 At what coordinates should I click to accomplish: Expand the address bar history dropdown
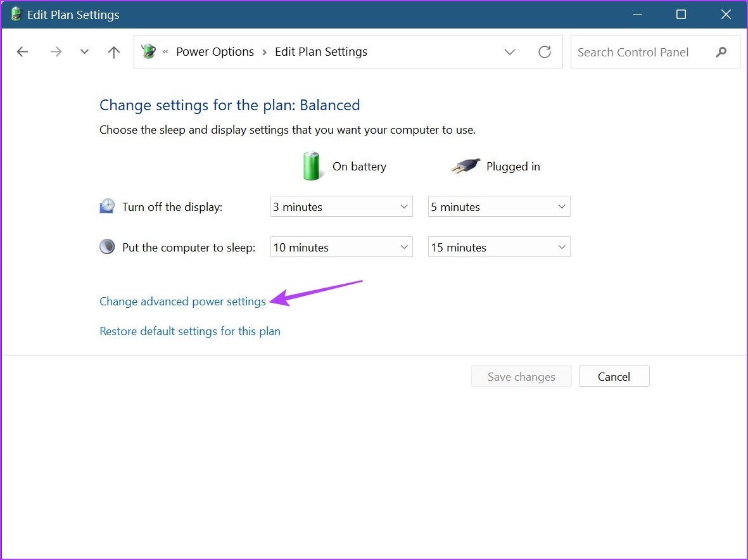tap(510, 51)
